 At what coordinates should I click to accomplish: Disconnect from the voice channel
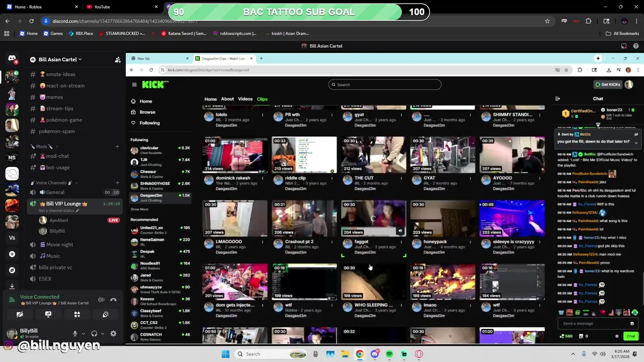click(113, 300)
